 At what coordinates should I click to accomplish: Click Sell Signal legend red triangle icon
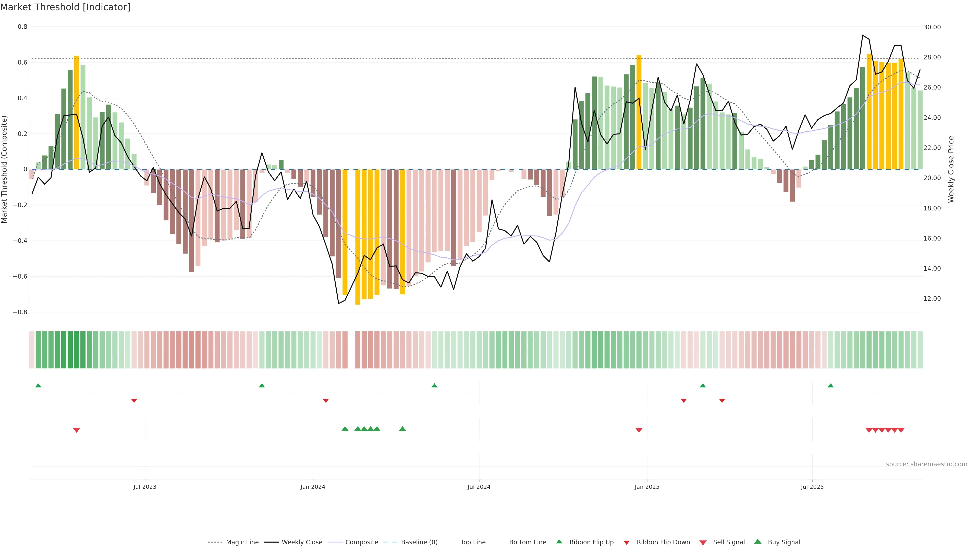pyautogui.click(x=703, y=543)
